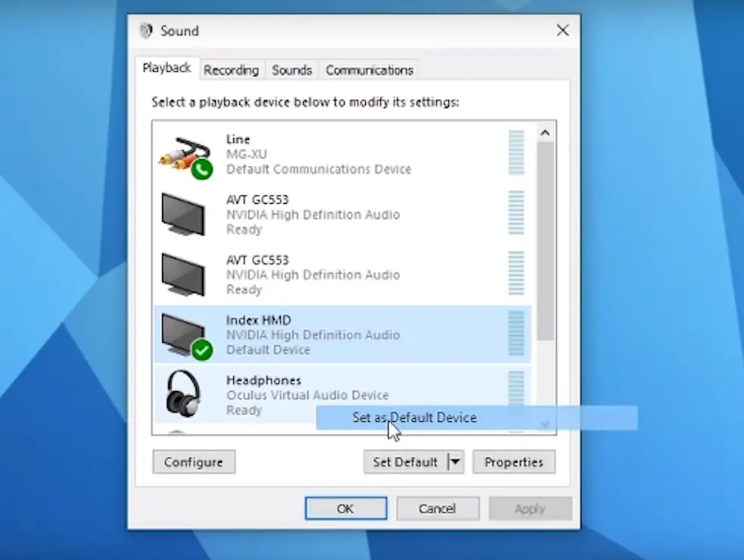Select the 'Index HMD' device name

tap(259, 320)
